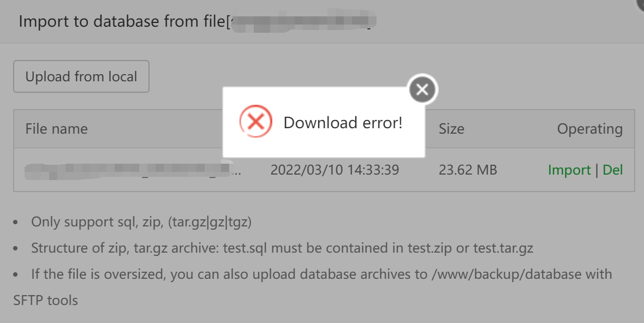Click the "SFTP tools" text line
Viewport: 644px width, 323px height.
tap(45, 300)
